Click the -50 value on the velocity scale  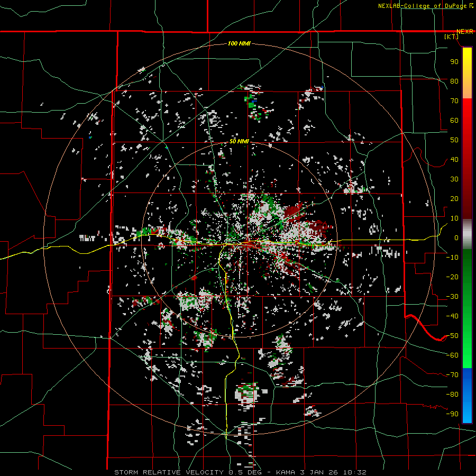point(452,336)
